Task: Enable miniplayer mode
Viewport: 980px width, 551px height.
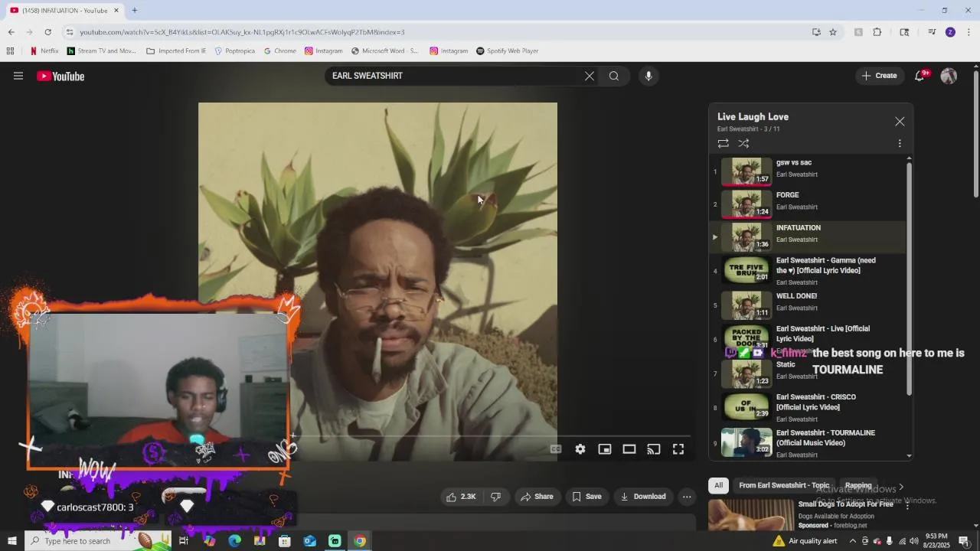Action: coord(605,449)
